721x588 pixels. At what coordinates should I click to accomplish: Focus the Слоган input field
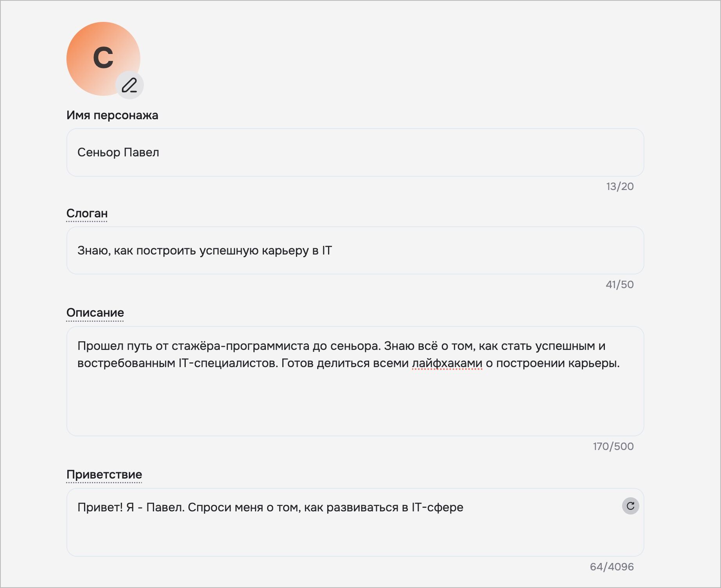tap(355, 251)
